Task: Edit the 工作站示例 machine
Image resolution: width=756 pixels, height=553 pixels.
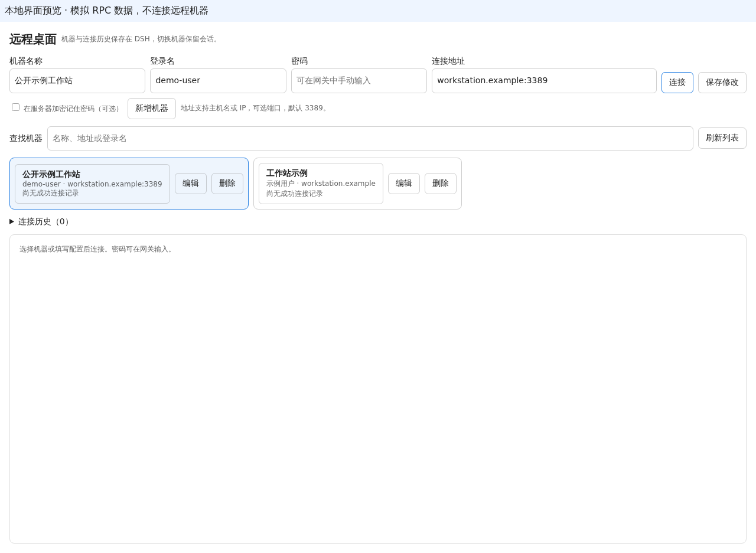Action: [x=404, y=184]
